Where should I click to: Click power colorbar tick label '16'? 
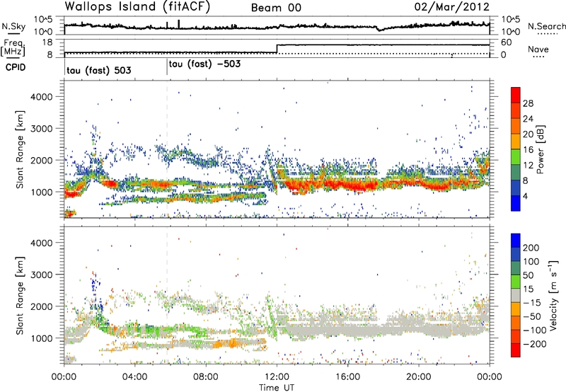pyautogui.click(x=528, y=150)
